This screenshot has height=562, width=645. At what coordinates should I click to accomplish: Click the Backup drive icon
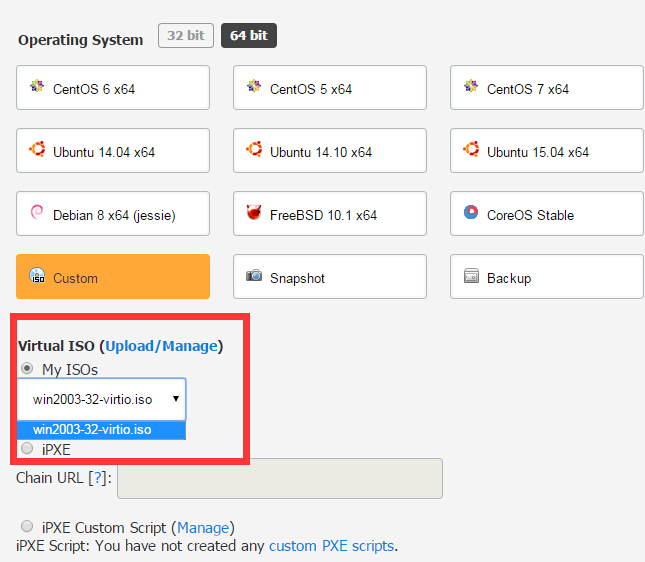coord(471,277)
